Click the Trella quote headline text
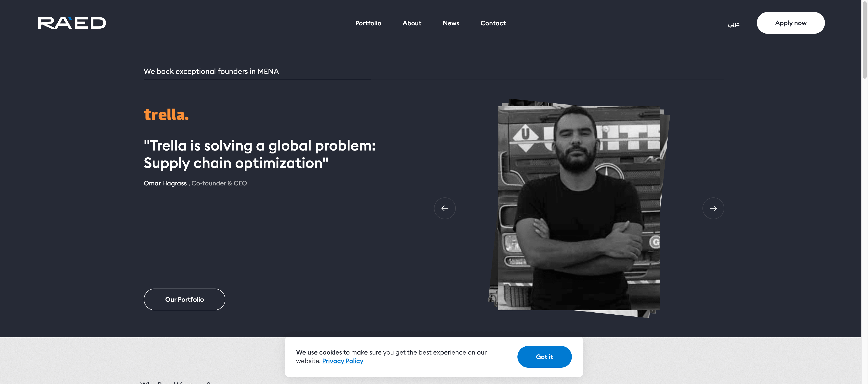This screenshot has height=384, width=868. tap(259, 154)
